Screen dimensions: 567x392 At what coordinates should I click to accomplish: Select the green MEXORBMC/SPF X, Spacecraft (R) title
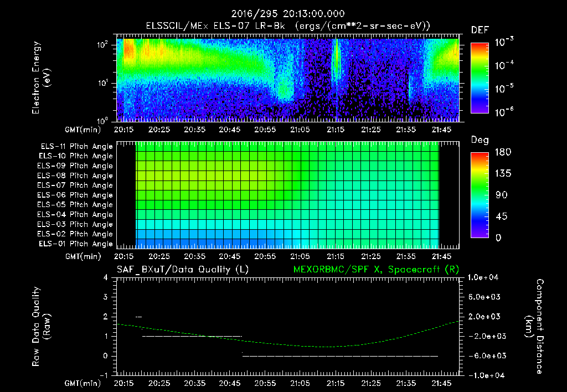[376, 270]
